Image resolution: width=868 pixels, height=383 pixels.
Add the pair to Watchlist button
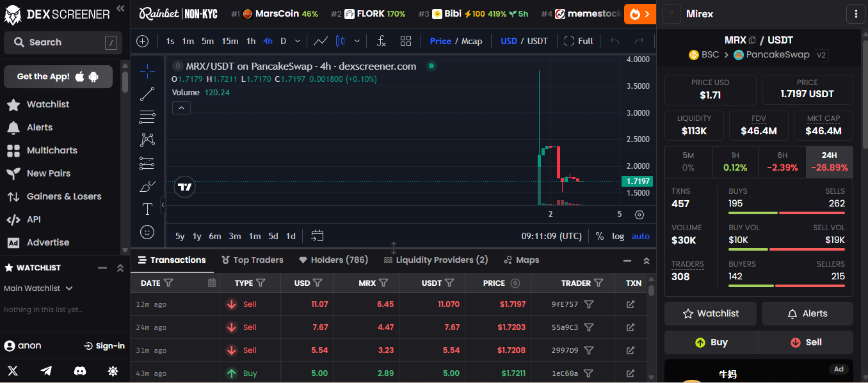(x=711, y=313)
